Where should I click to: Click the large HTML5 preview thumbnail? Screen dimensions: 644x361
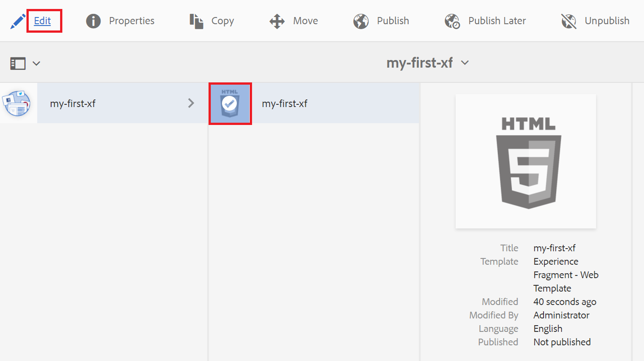click(526, 161)
